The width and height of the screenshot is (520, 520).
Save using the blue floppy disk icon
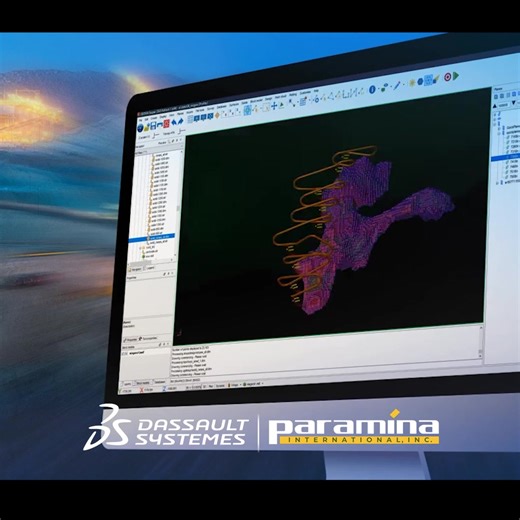153,125
